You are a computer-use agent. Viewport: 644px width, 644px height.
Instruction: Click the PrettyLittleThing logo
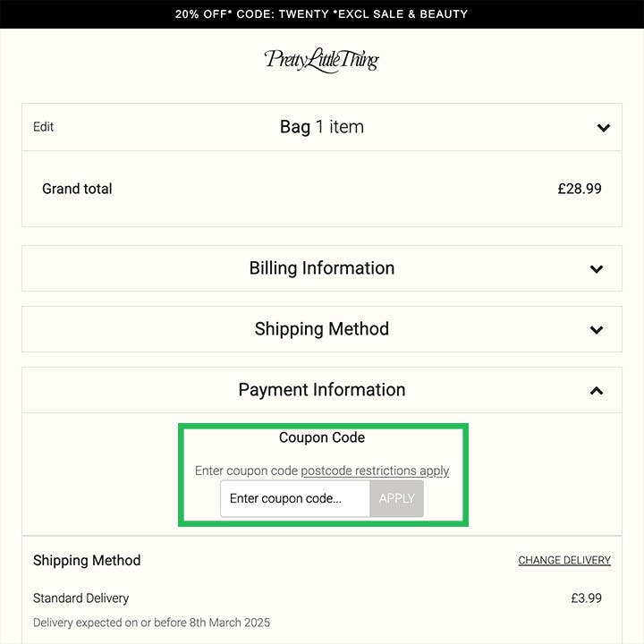[x=321, y=61]
